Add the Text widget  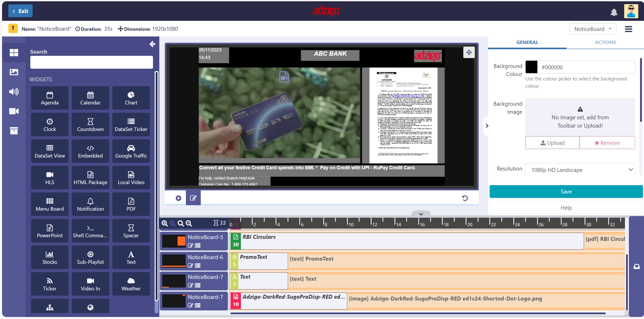click(x=131, y=257)
